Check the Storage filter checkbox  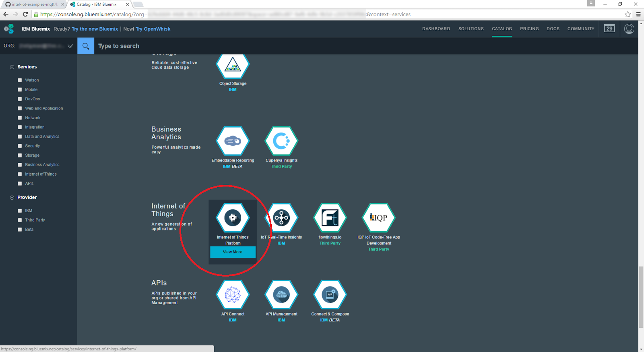tap(20, 155)
